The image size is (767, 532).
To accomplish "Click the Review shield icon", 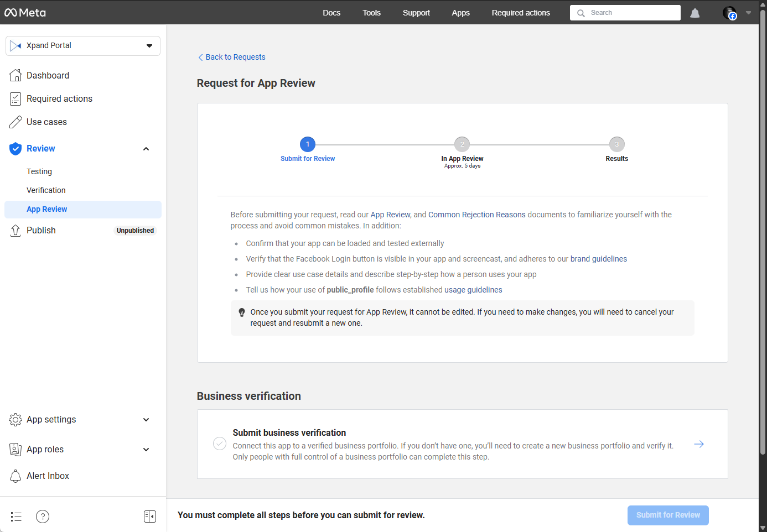I will click(15, 148).
